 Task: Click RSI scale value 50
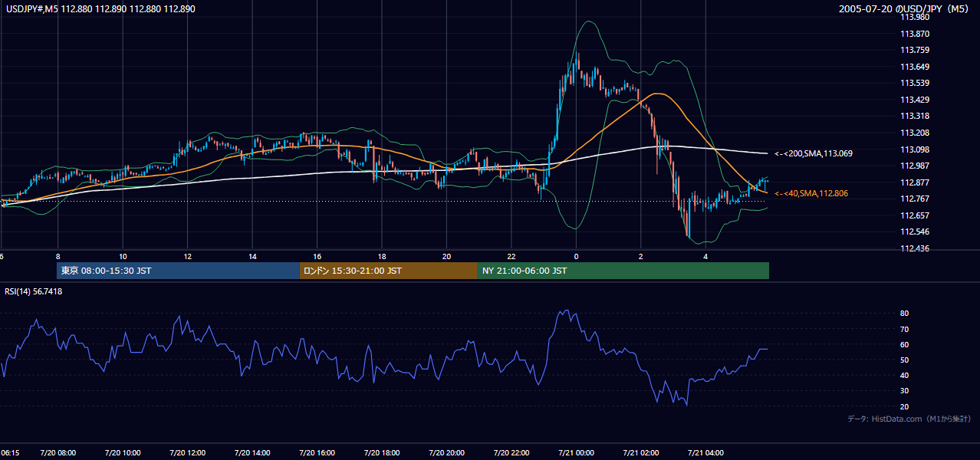[905, 360]
